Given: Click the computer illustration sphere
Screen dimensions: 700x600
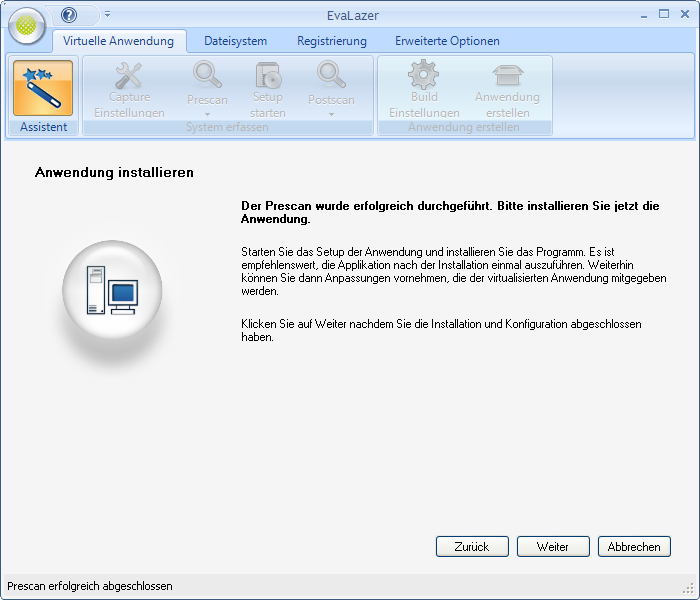Looking at the screenshot, I should [112, 290].
